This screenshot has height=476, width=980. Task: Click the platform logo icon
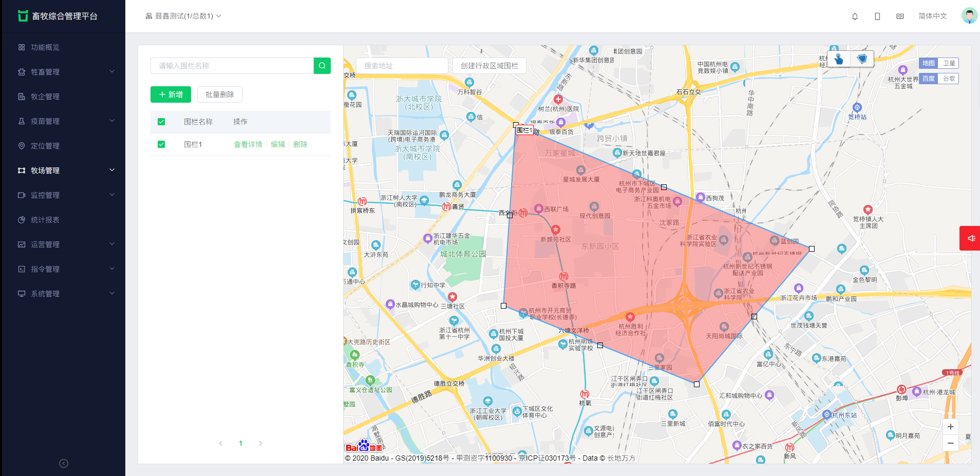[23, 16]
